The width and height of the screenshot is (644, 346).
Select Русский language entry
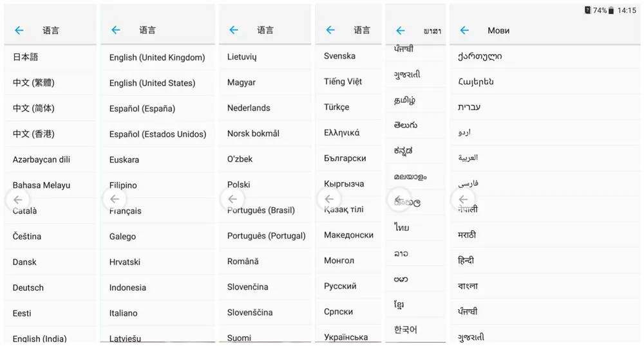pyautogui.click(x=348, y=286)
